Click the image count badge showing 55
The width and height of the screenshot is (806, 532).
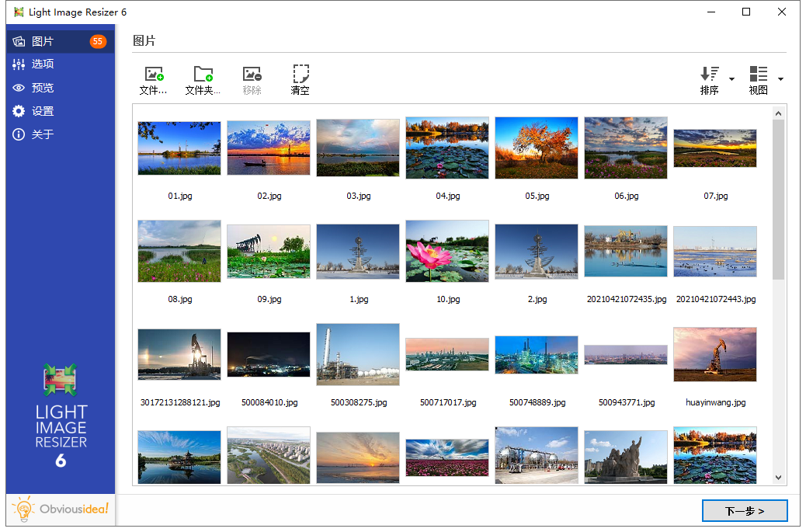pos(99,41)
